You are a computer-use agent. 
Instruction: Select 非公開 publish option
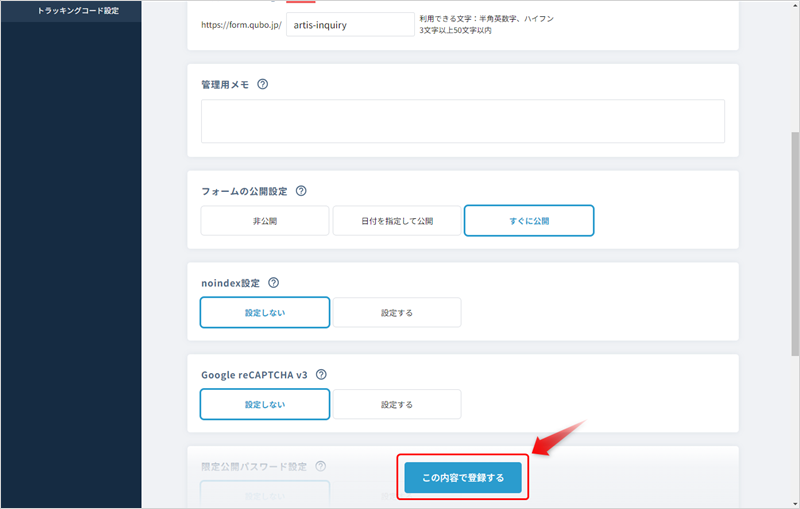pyautogui.click(x=265, y=221)
